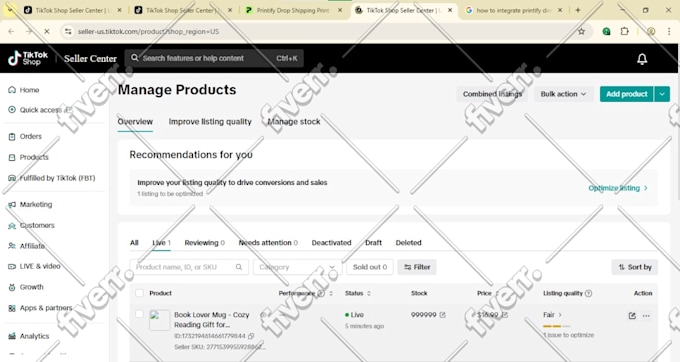Viewport: 680px width, 362px height.
Task: Open Chrome profile avatar
Action: coord(651,31)
